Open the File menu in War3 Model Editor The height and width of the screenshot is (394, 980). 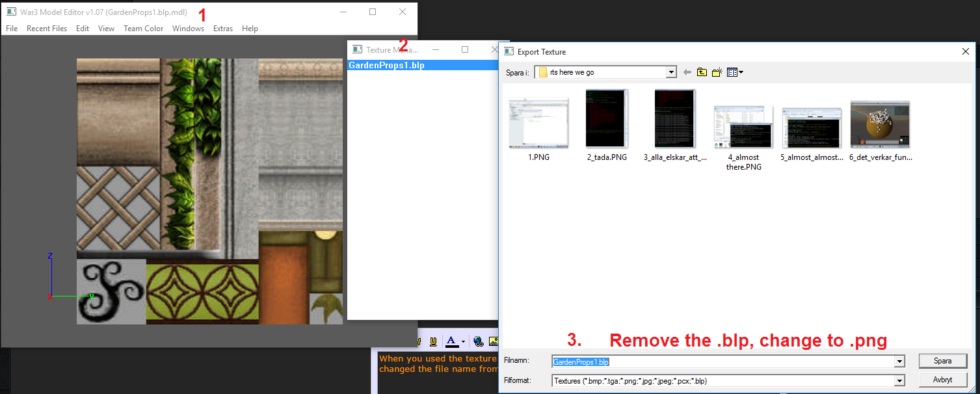(12, 29)
